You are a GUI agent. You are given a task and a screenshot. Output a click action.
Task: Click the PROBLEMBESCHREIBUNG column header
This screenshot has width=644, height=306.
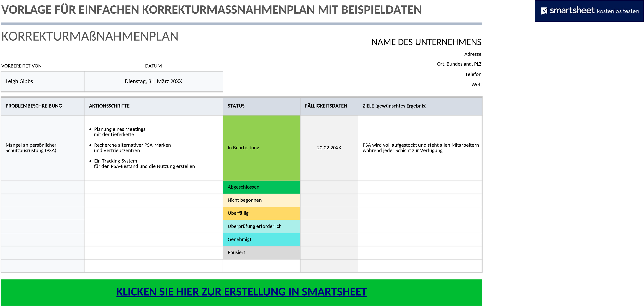click(42, 106)
